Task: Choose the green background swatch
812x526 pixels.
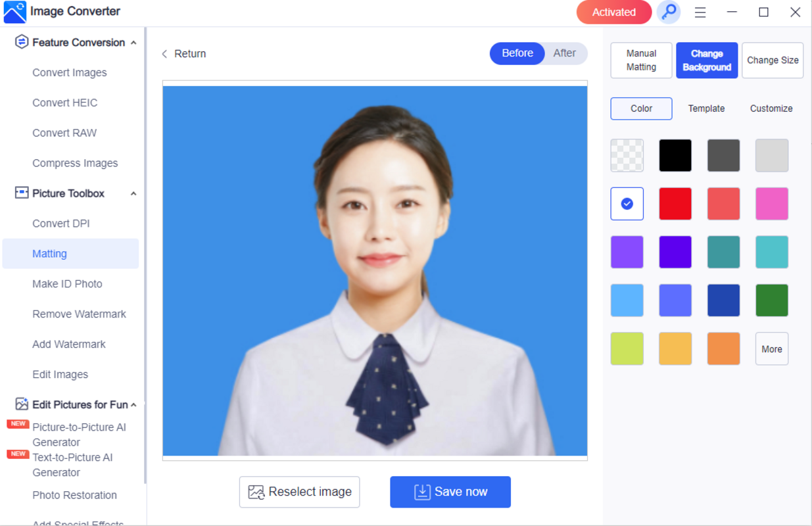Action: [772, 300]
